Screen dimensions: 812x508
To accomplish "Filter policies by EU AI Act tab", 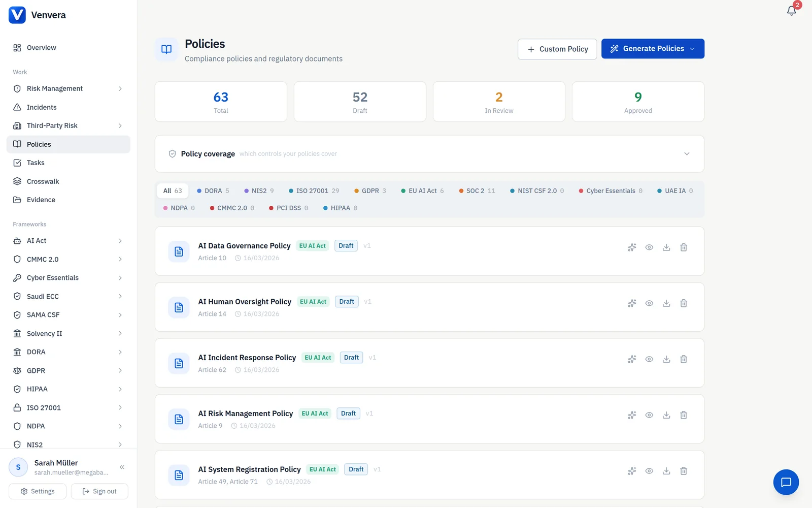I will click(423, 190).
